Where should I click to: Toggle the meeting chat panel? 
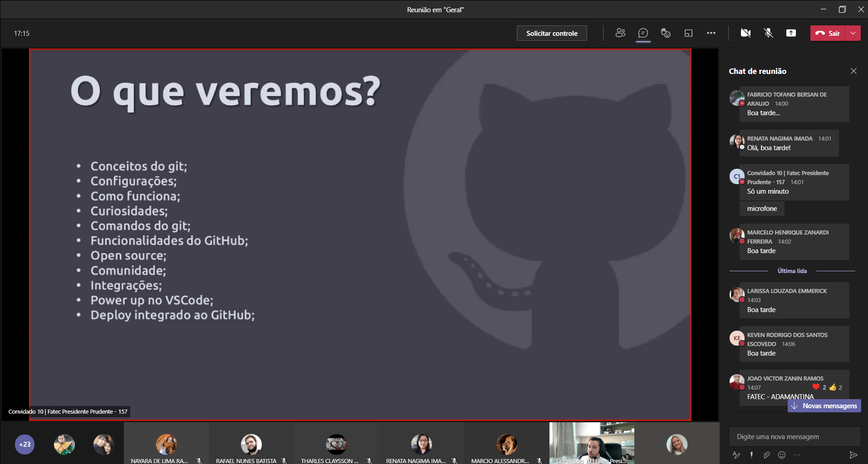point(643,33)
